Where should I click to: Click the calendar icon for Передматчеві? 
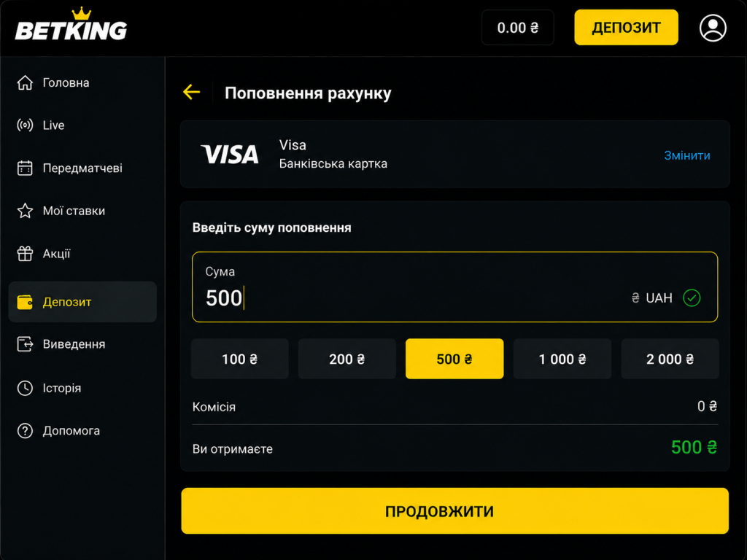(x=25, y=168)
